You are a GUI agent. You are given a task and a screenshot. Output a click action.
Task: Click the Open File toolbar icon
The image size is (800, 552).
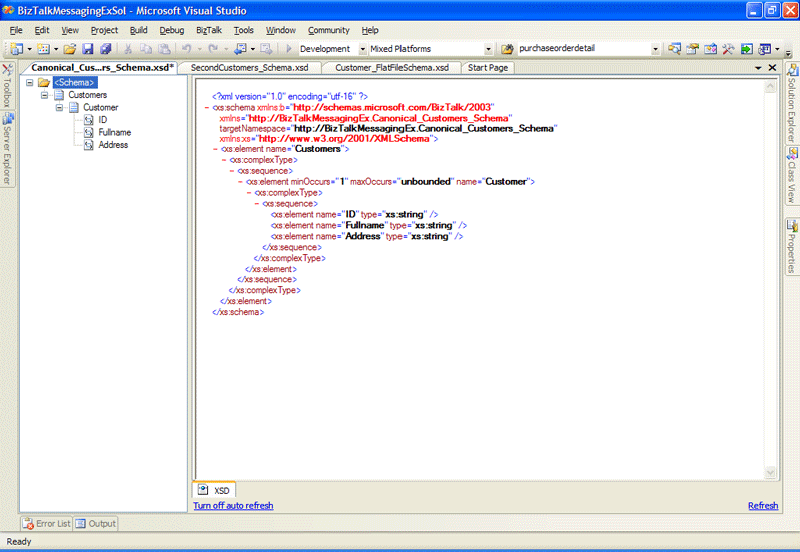point(70,48)
